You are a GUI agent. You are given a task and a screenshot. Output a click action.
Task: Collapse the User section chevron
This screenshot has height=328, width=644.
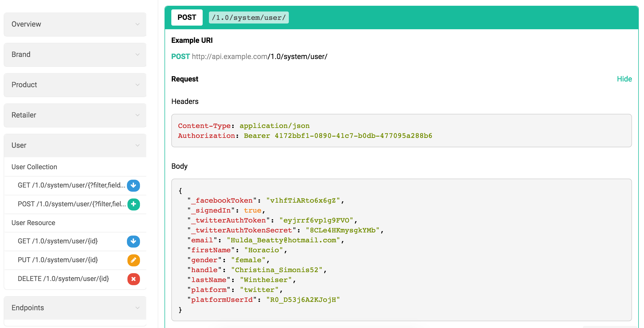137,145
